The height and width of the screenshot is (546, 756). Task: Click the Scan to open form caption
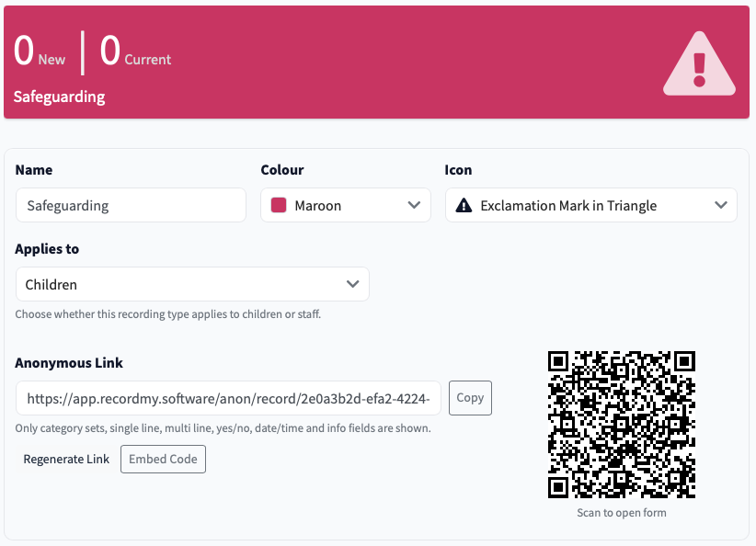(621, 512)
